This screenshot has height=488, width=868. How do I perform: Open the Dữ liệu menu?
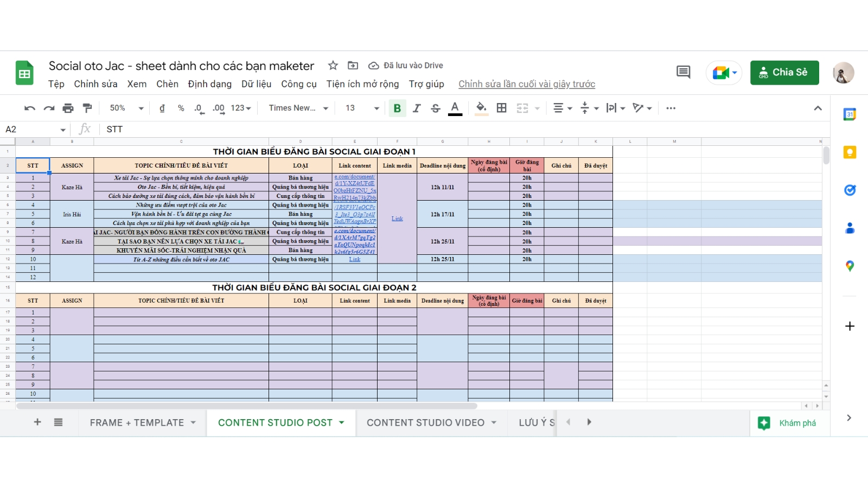point(256,84)
